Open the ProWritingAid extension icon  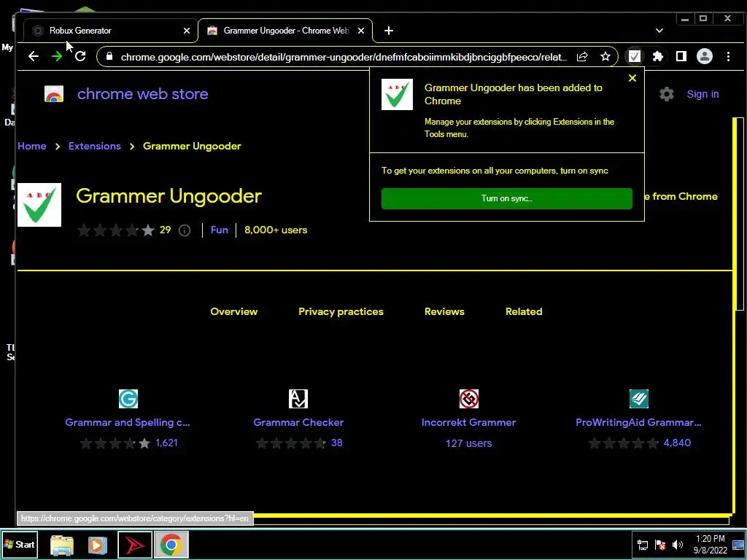(639, 399)
